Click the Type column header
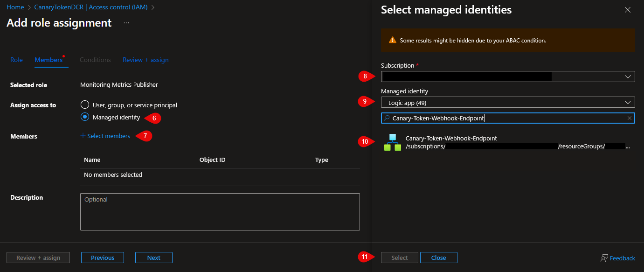The image size is (644, 272). click(322, 160)
